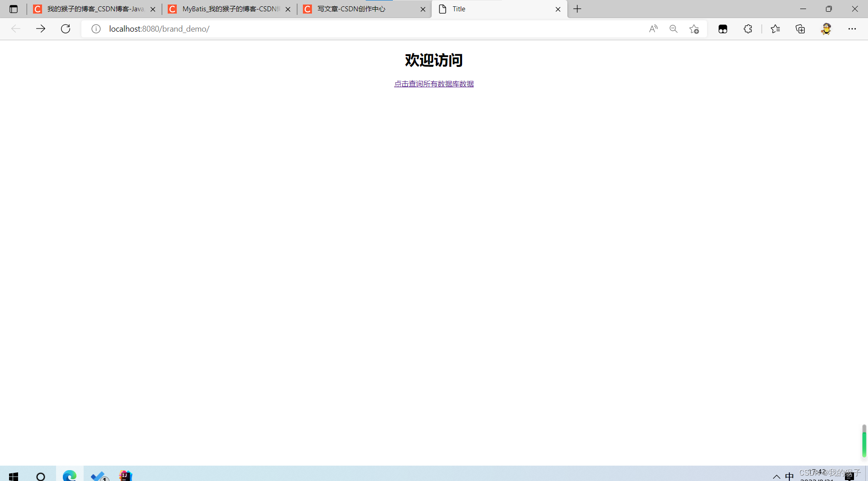View site information icon
Viewport: 868px width, 481px height.
pyautogui.click(x=96, y=29)
